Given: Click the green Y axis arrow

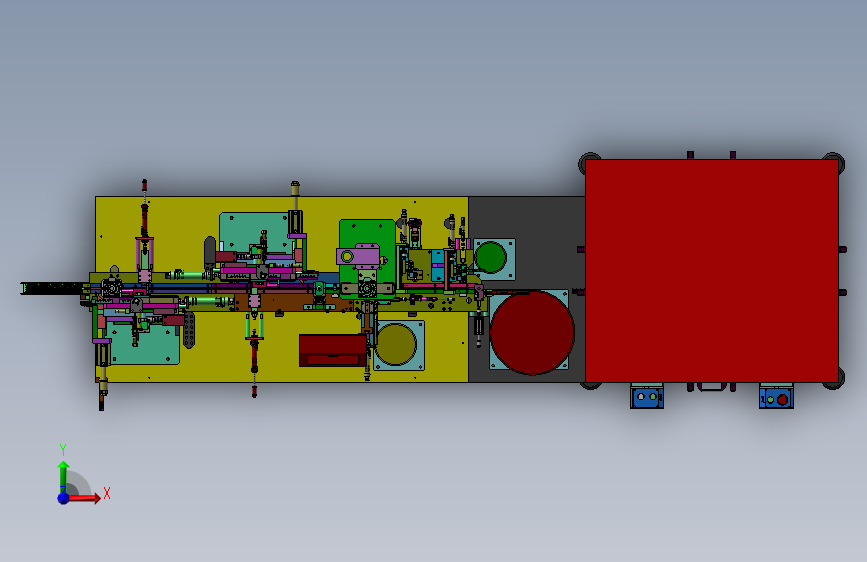Looking at the screenshot, I should pos(63,477).
